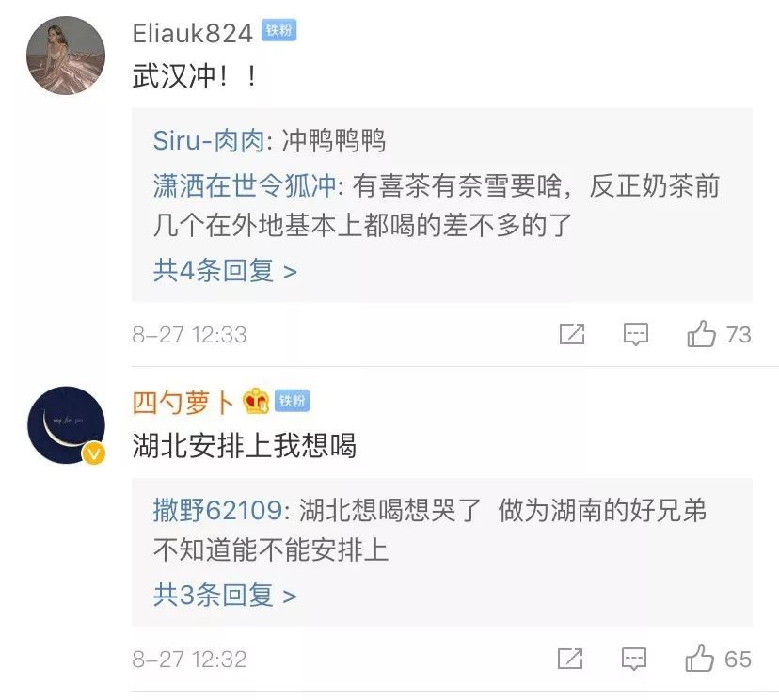Reply to 四勺萝卜's comment via speech icon
This screenshot has height=700, width=779.
pyautogui.click(x=636, y=659)
